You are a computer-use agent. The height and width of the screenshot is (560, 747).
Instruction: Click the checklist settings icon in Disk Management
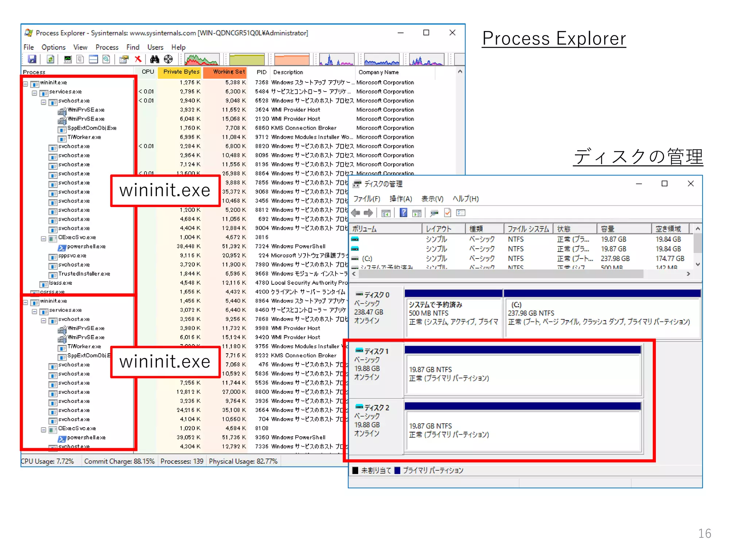pos(461,213)
